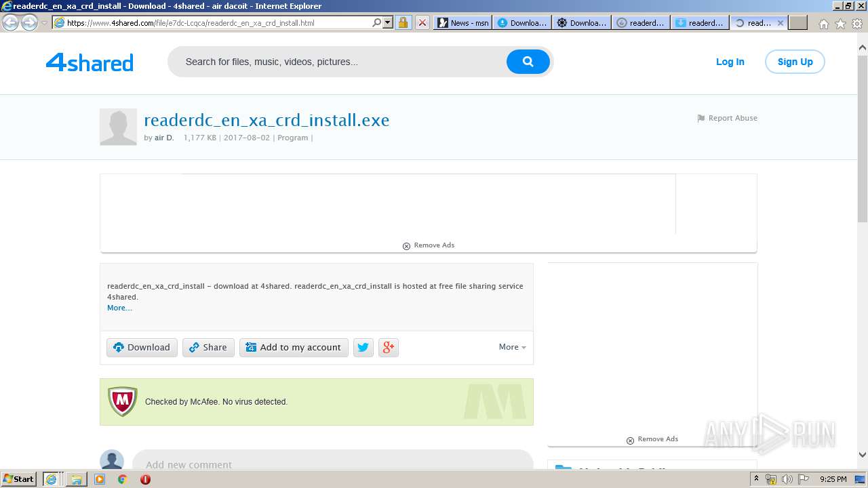Switch to the helm-icon Downloa... tab

tap(581, 22)
